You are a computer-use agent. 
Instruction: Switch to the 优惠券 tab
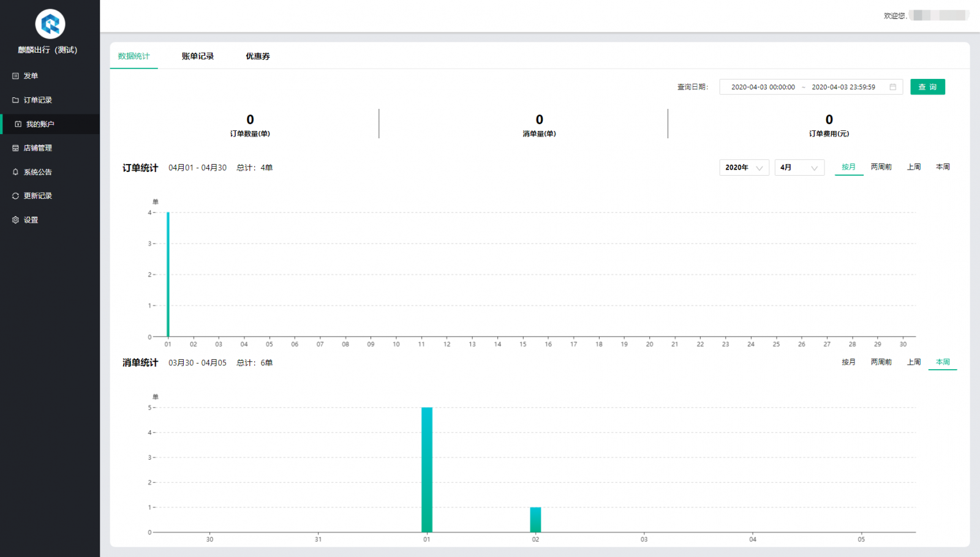(x=257, y=56)
